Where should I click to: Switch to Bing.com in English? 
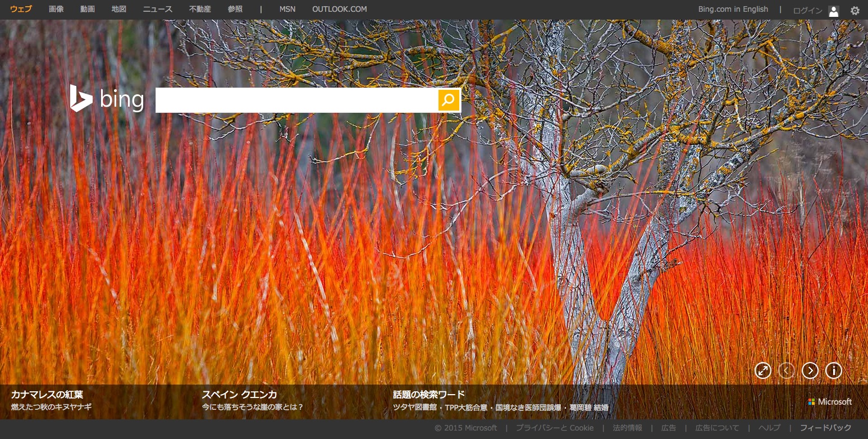pyautogui.click(x=733, y=9)
